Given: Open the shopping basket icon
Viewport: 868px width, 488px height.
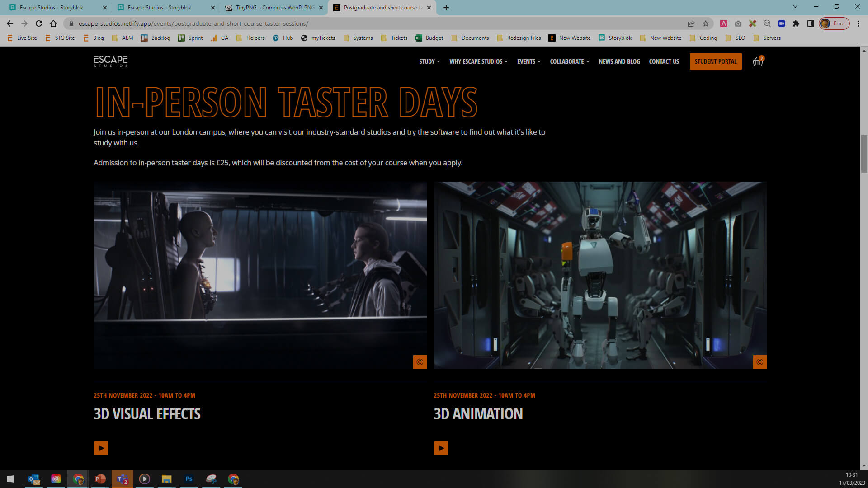Looking at the screenshot, I should [758, 61].
